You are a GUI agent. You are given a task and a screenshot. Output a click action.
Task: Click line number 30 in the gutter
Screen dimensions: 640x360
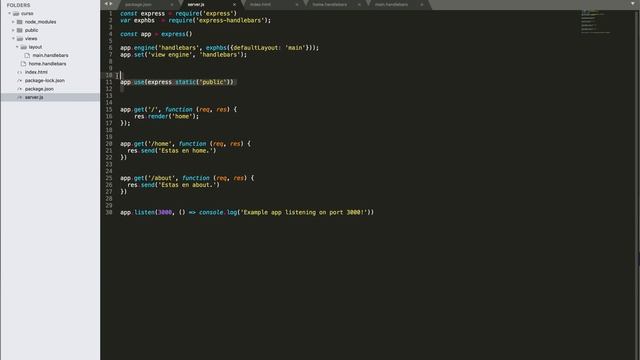pos(109,212)
